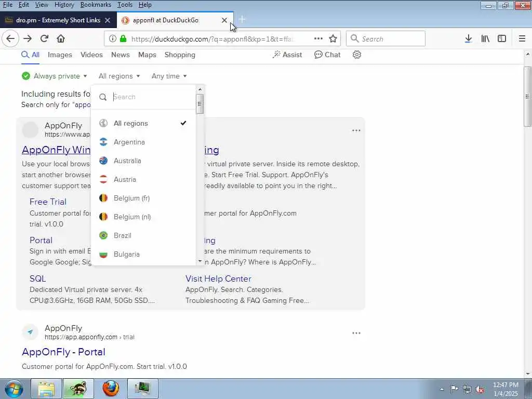The image size is (532, 399).
Task: Open the Visit Help Center link
Action: point(218,278)
